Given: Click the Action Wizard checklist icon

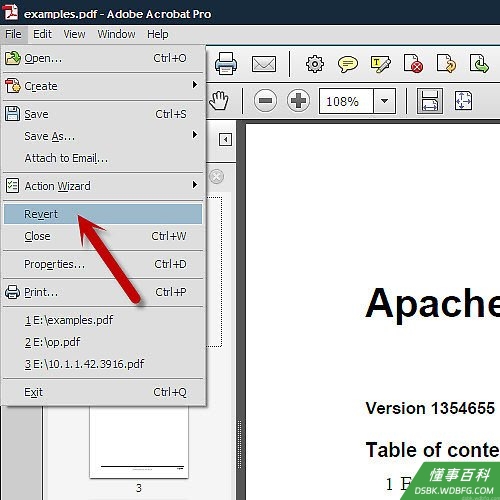Looking at the screenshot, I should (x=12, y=186).
